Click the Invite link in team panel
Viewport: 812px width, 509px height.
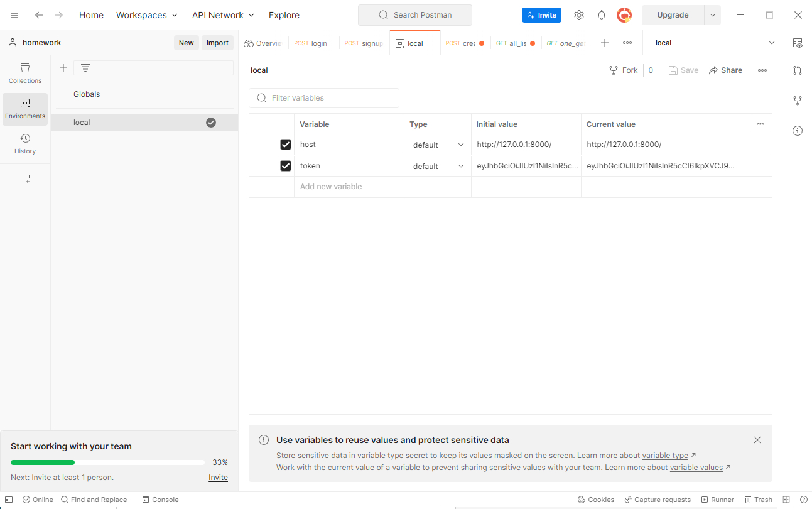[x=218, y=478]
